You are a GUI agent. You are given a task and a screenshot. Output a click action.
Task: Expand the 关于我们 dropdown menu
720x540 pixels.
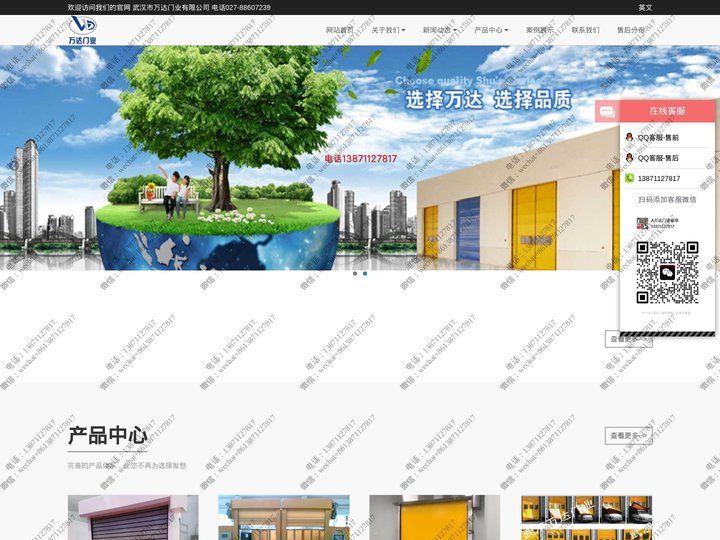pos(388,30)
